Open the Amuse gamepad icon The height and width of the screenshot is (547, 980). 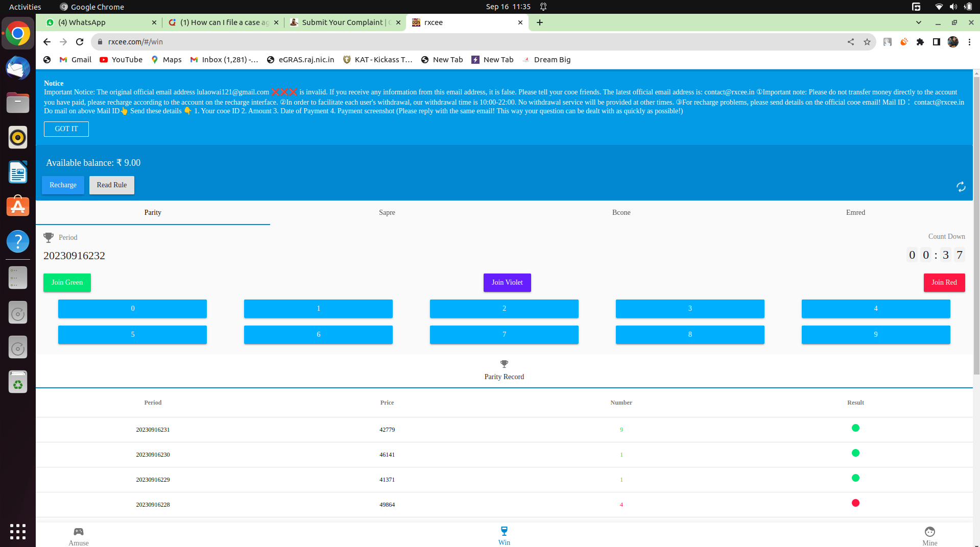pos(79,532)
